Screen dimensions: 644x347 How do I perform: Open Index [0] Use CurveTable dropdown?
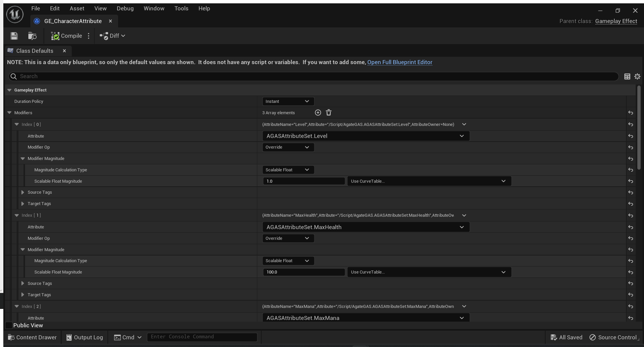429,181
